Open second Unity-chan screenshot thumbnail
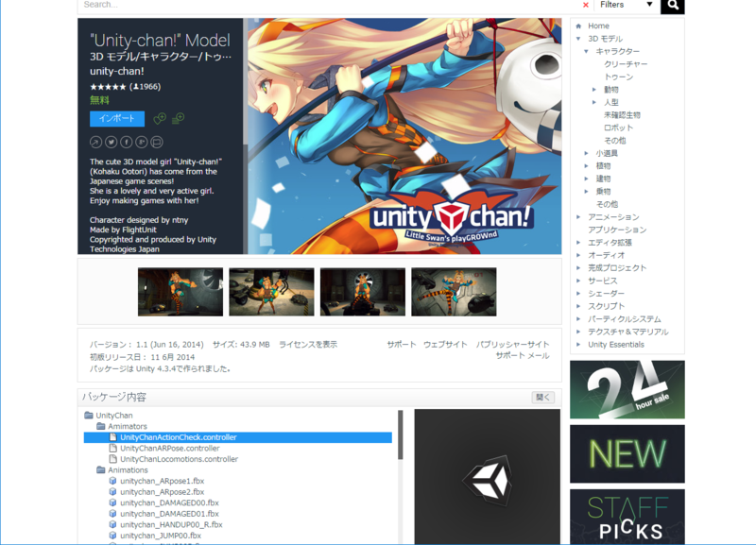The image size is (756, 545). [271, 292]
